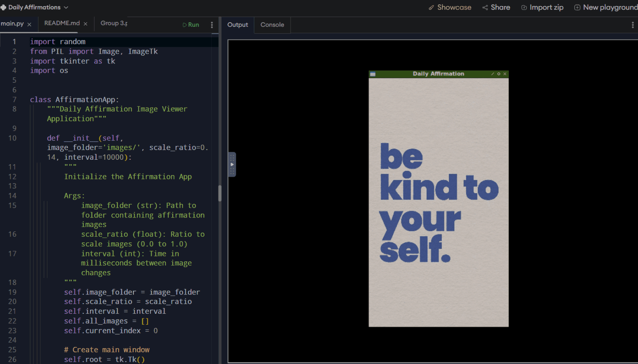Switch to the main.py tab
This screenshot has height=364, width=638.
point(12,23)
